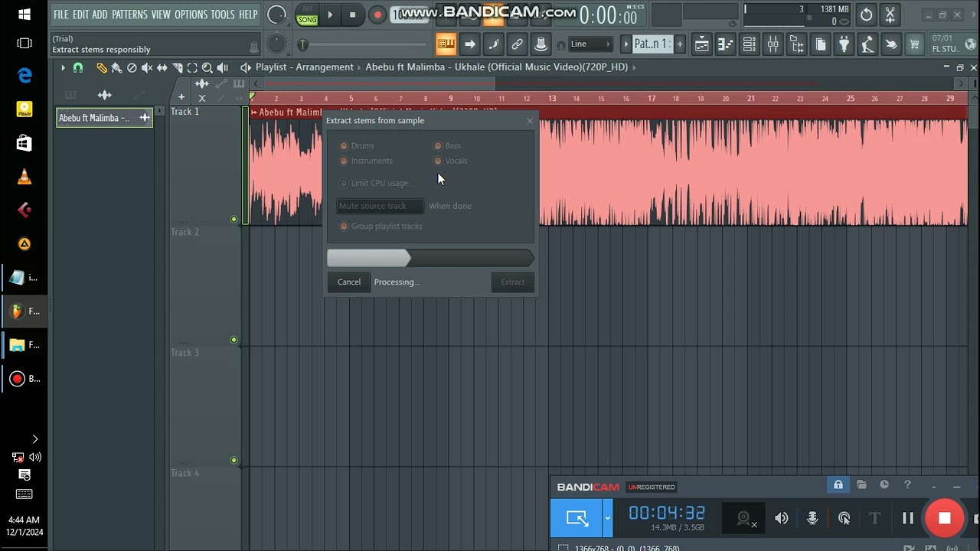Open playlist options arrow menu

pyautogui.click(x=63, y=67)
